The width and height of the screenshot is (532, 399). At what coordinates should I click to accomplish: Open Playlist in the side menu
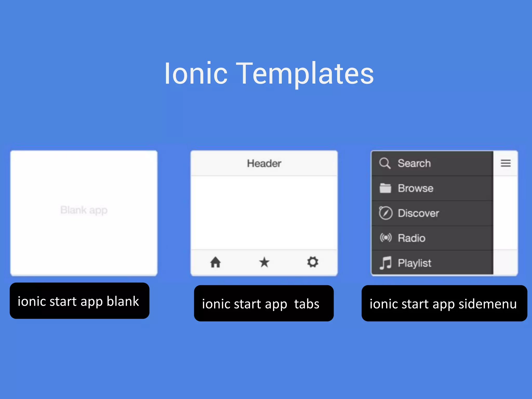click(414, 263)
